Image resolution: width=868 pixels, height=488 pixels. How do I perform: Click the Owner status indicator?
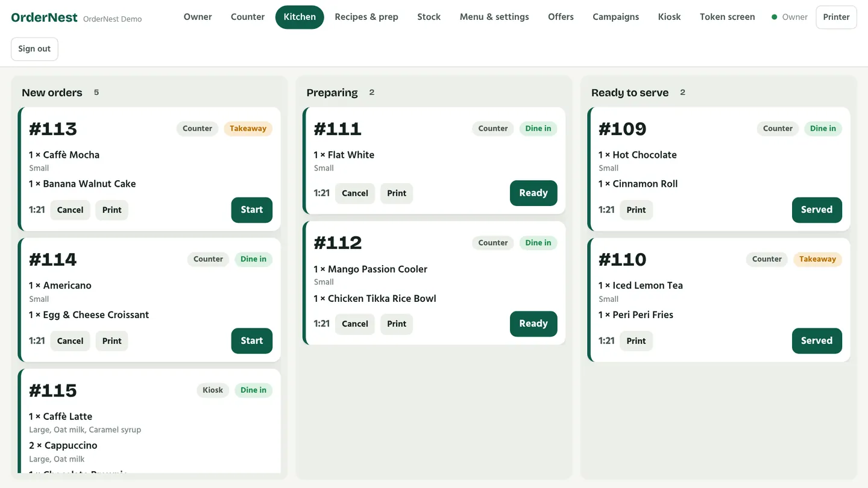point(790,17)
